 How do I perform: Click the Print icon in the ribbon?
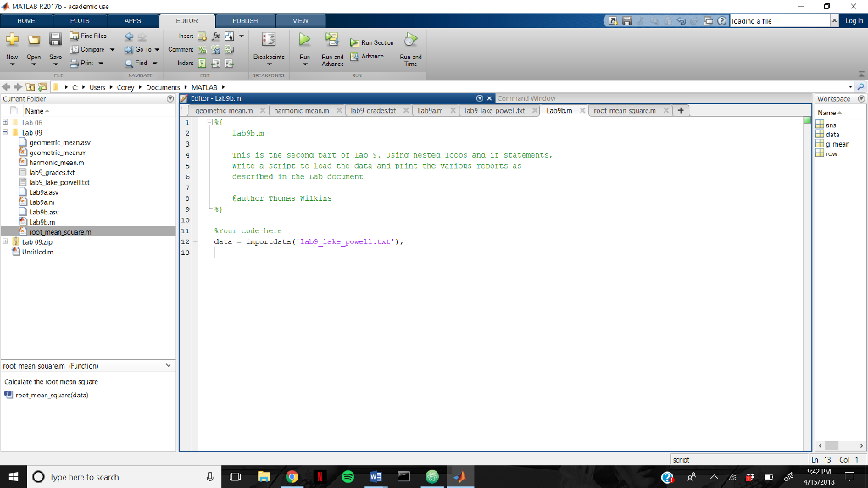[75, 63]
